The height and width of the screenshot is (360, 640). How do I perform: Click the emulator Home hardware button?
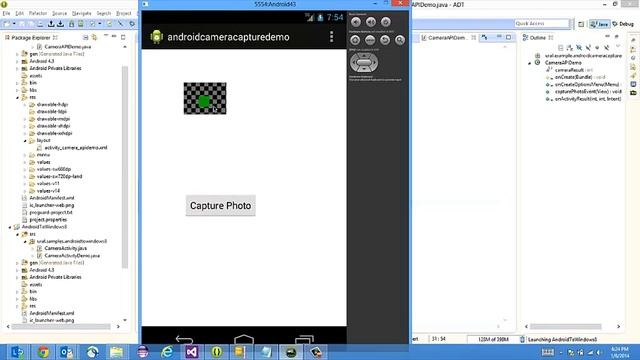click(355, 40)
